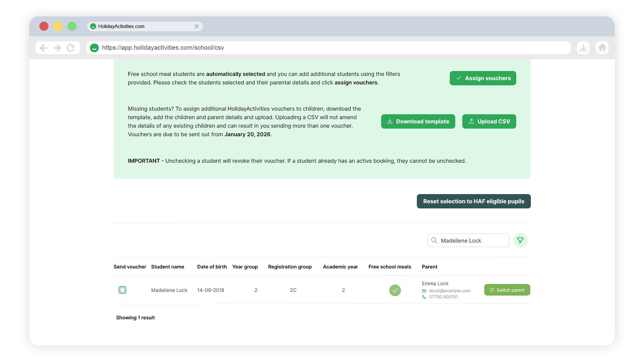Screen dimensions: 644x362
Task: Click the browser home icon
Action: click(602, 48)
